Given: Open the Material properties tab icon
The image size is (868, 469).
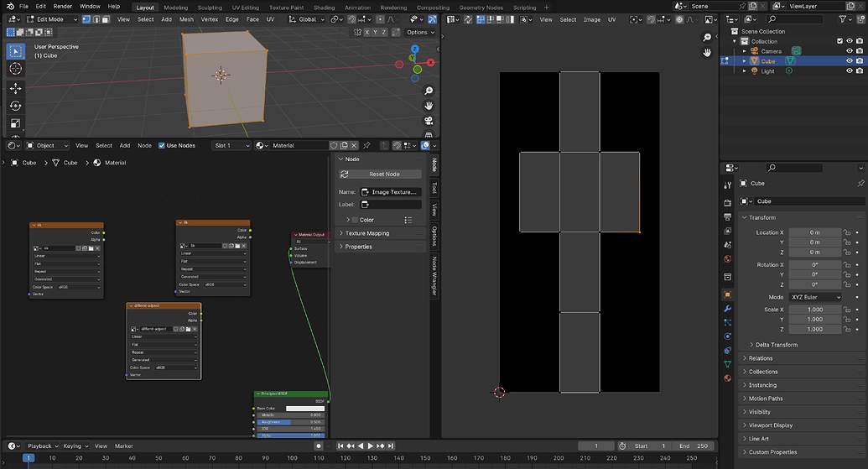Looking at the screenshot, I should pos(727,378).
